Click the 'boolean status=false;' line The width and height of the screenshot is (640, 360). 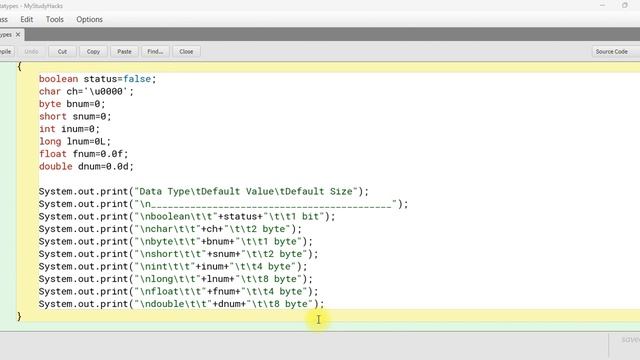pyautogui.click(x=98, y=79)
